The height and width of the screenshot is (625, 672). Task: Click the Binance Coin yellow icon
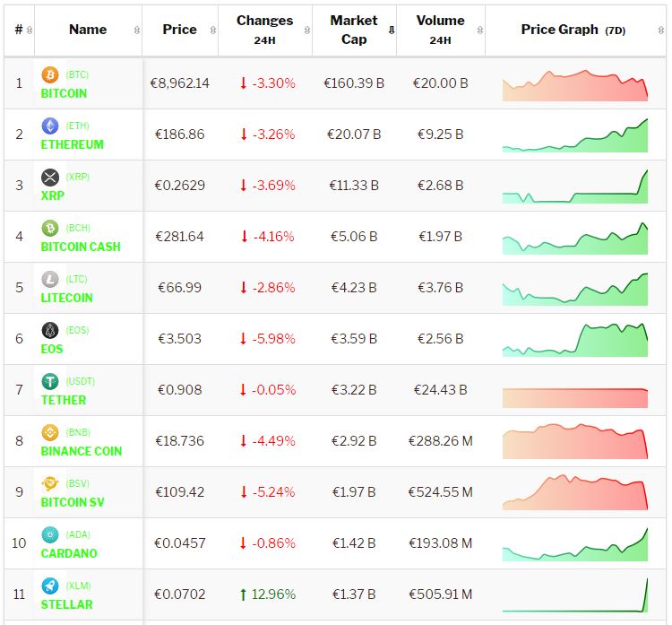click(50, 433)
